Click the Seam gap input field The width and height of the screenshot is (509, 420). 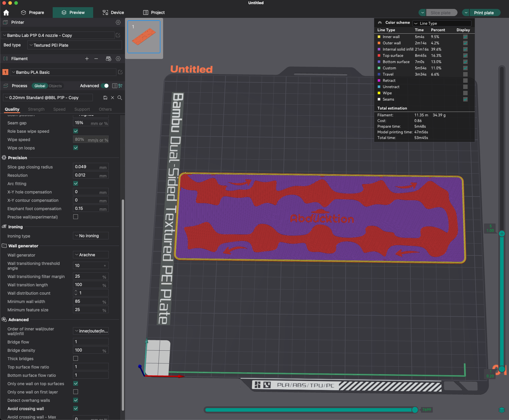point(91,123)
